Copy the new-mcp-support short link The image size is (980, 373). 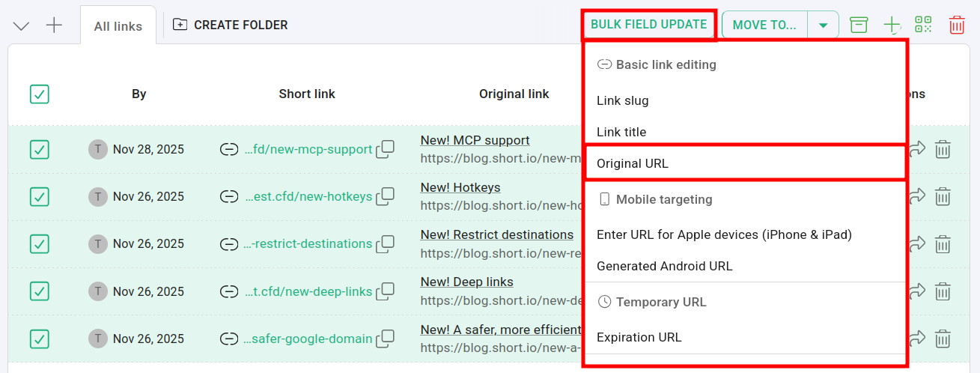click(385, 149)
